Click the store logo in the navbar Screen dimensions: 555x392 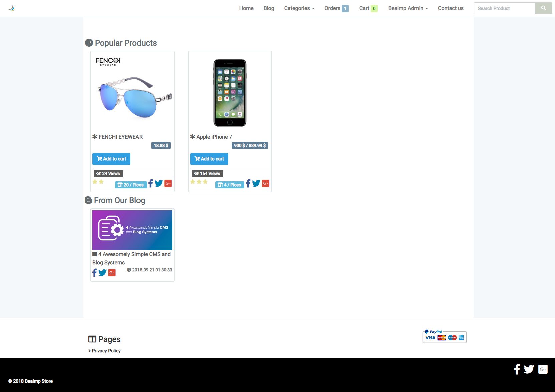[12, 8]
